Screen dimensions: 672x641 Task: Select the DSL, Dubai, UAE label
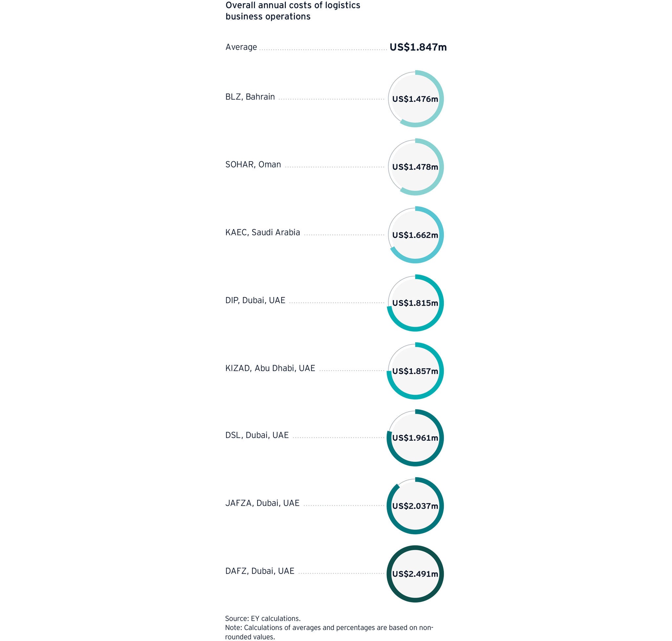tap(257, 435)
